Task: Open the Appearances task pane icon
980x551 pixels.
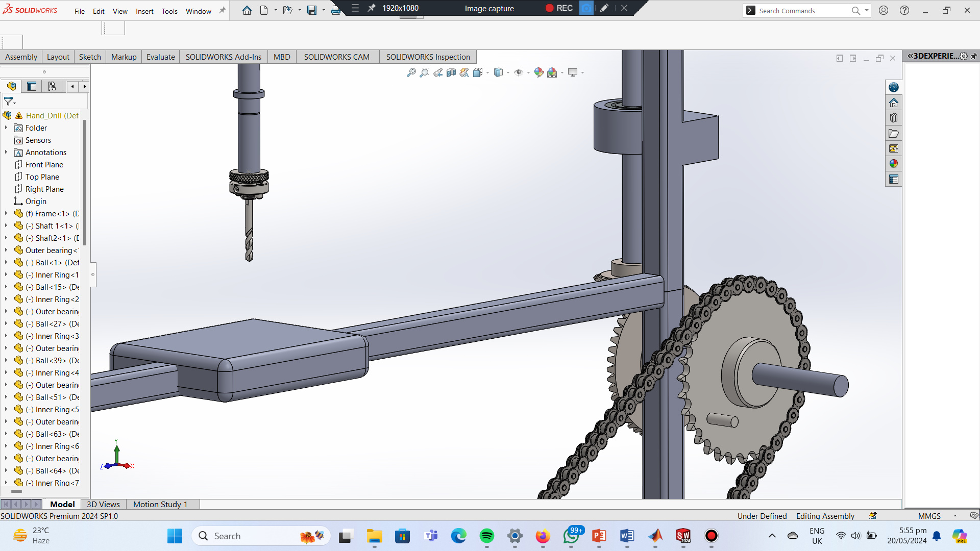Action: coord(893,164)
